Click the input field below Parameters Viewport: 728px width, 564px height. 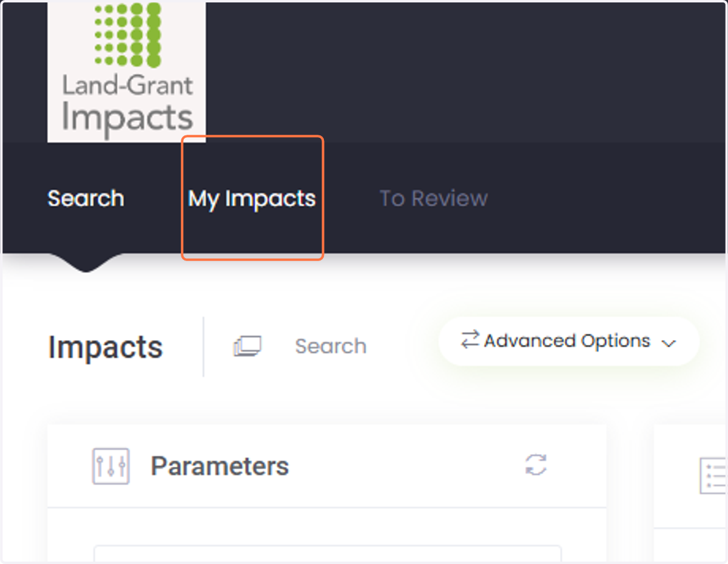328,554
